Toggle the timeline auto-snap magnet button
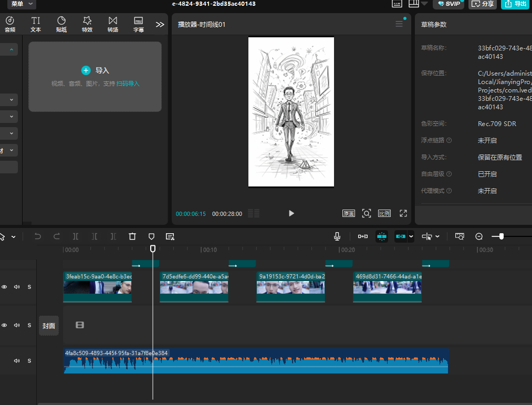 tap(382, 236)
